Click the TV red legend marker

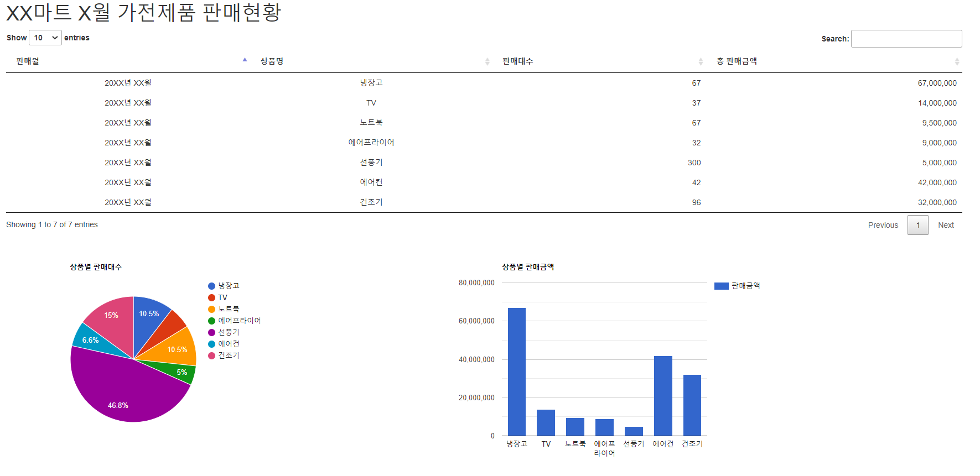point(211,297)
